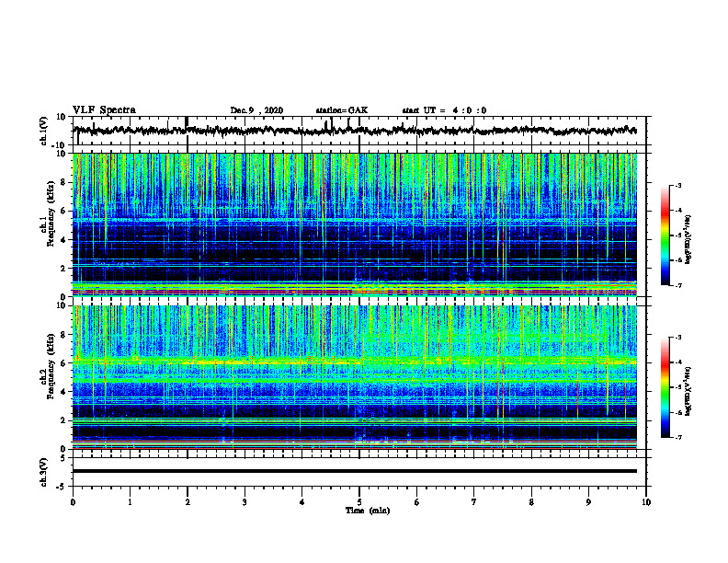The height and width of the screenshot is (563, 728).
Task: Click the "Time (min)" axis label
Action: pos(368,511)
